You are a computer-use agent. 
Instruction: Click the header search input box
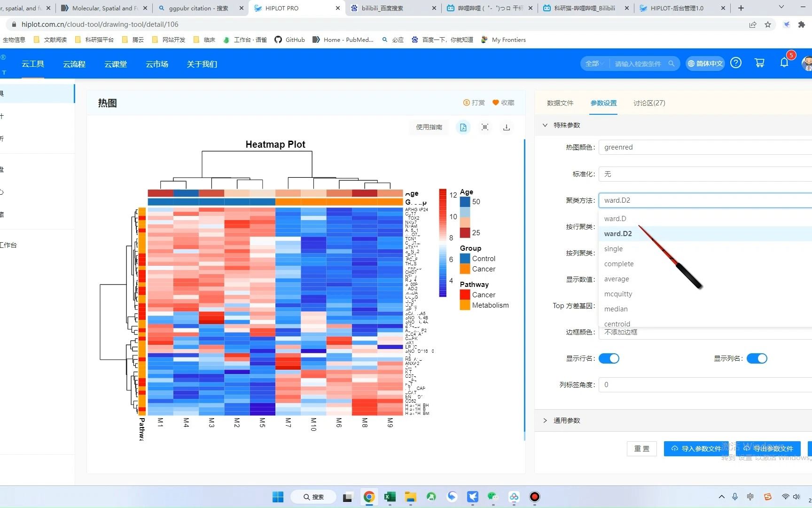click(x=638, y=63)
